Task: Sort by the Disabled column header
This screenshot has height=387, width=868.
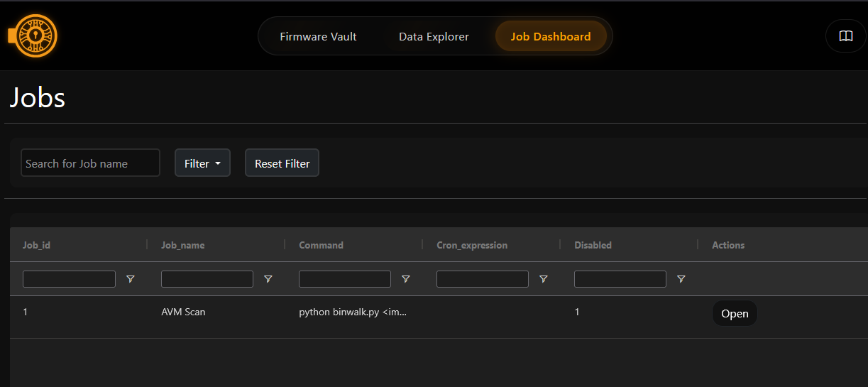Action: click(x=593, y=245)
